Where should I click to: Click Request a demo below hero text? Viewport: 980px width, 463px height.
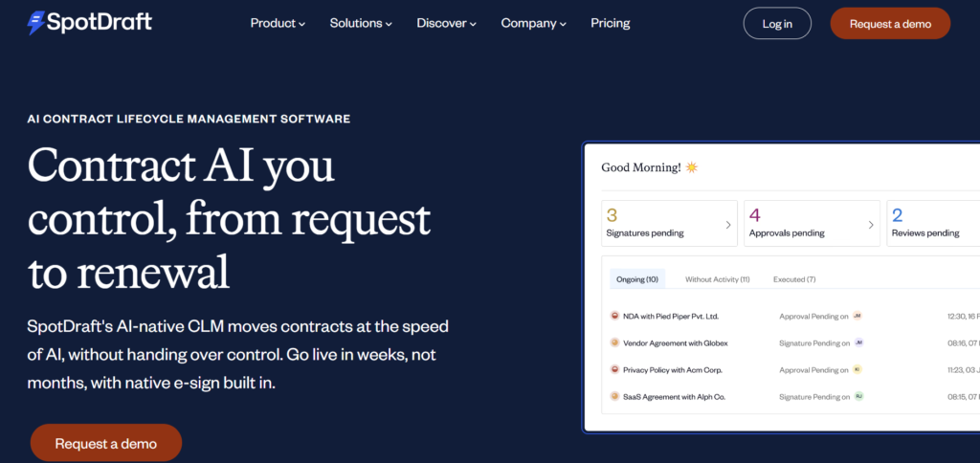[105, 444]
